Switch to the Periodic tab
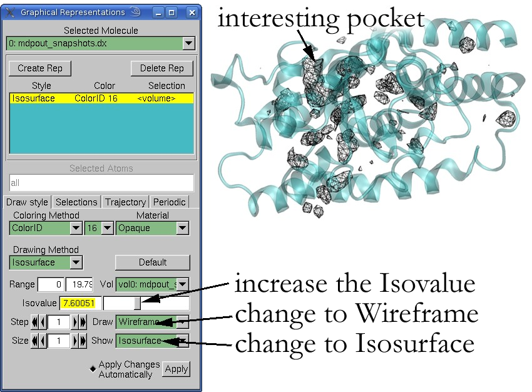532x392 pixels. pyautogui.click(x=170, y=202)
